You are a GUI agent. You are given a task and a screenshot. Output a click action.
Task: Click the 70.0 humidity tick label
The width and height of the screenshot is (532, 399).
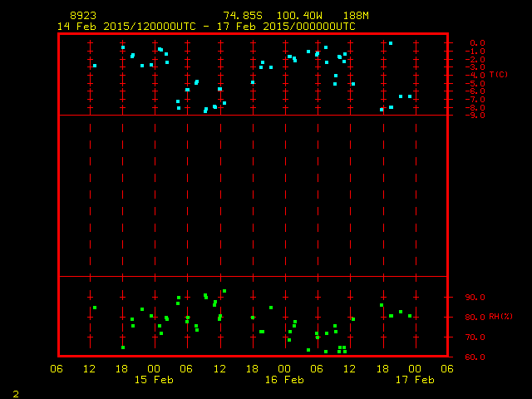coord(475,337)
